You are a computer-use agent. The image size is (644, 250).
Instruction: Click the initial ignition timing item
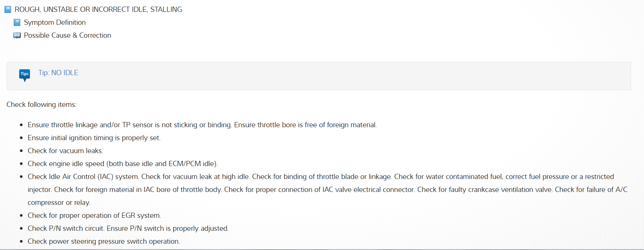pyautogui.click(x=94, y=138)
